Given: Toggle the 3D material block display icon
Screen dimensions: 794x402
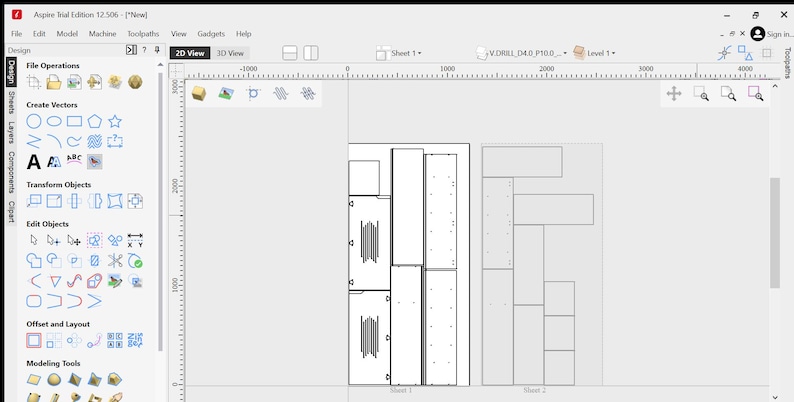Looking at the screenshot, I should [199, 93].
